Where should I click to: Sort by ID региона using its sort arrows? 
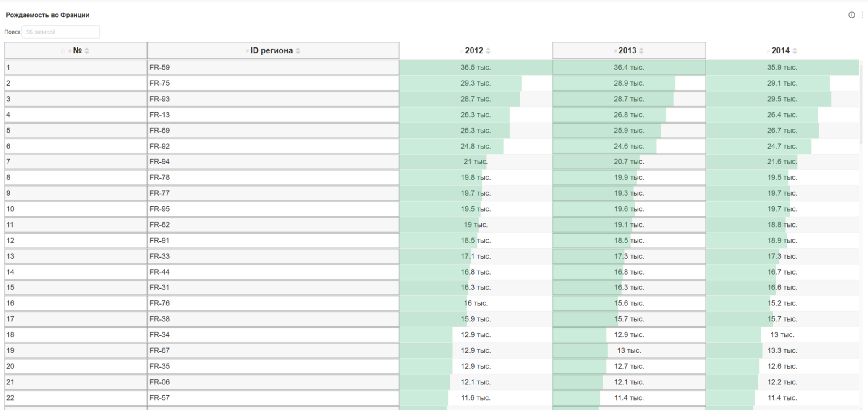[x=298, y=51]
